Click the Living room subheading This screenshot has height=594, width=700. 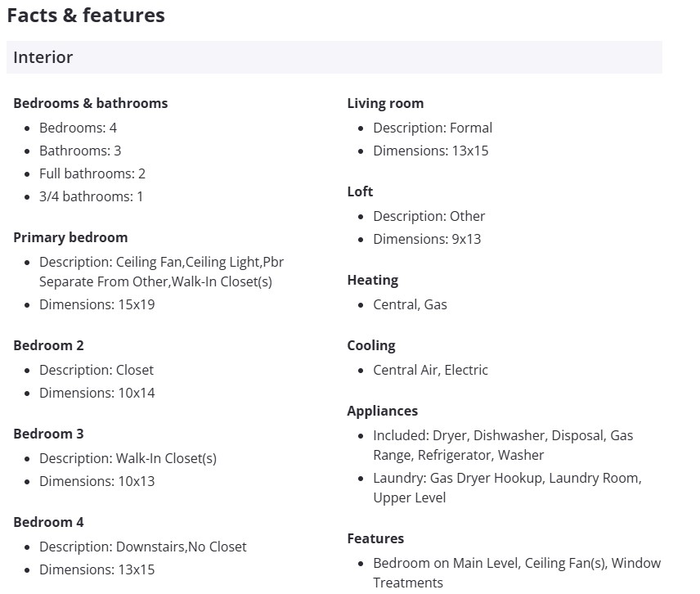click(x=385, y=103)
